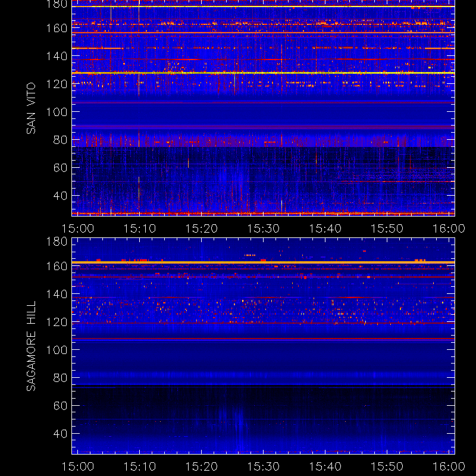Image resolution: width=476 pixels, height=476 pixels.
Task: Click 16:00 under the Sagamore Hill plot
Action: click(x=449, y=466)
